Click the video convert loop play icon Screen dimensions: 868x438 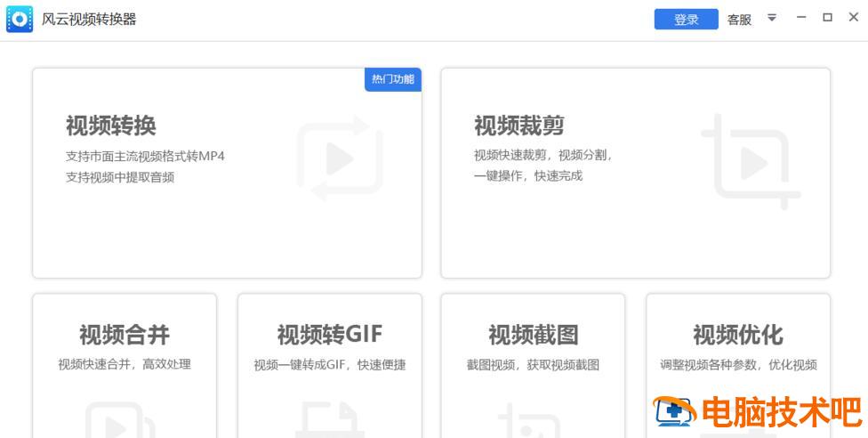point(340,158)
